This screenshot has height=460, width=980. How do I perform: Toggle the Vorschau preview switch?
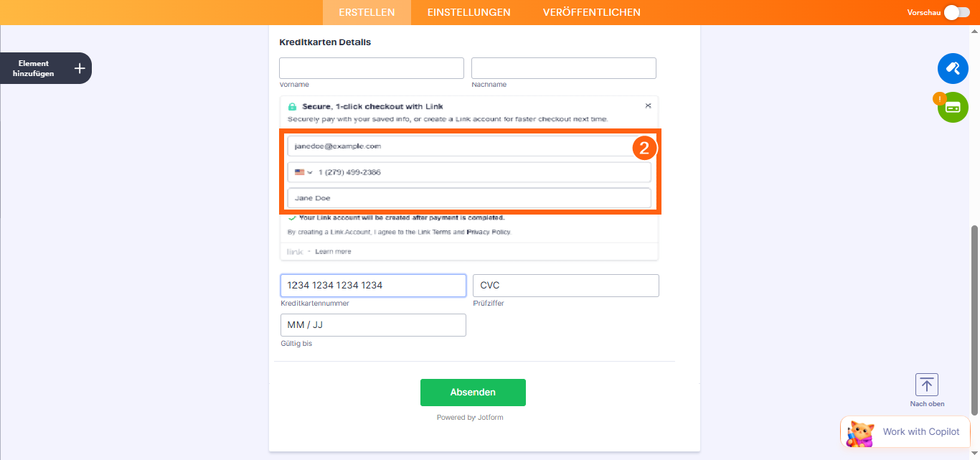coord(956,12)
